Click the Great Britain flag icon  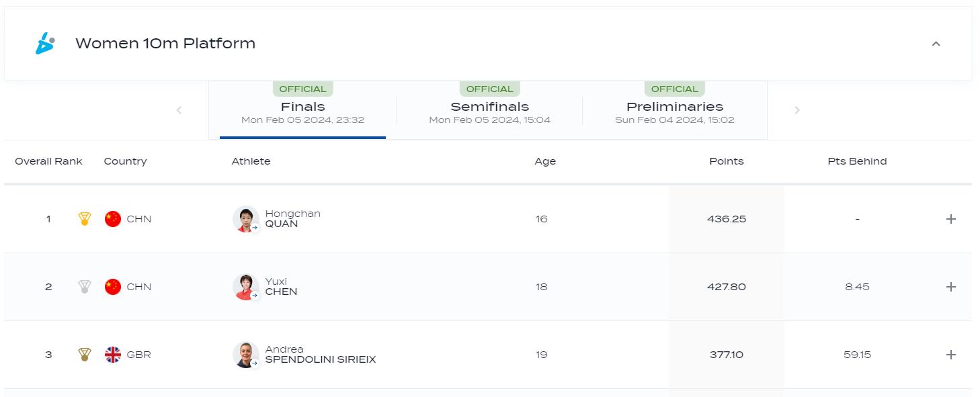[113, 355]
